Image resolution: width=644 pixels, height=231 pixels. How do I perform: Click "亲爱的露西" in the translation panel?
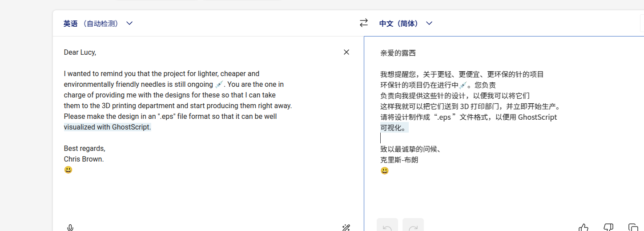(398, 53)
